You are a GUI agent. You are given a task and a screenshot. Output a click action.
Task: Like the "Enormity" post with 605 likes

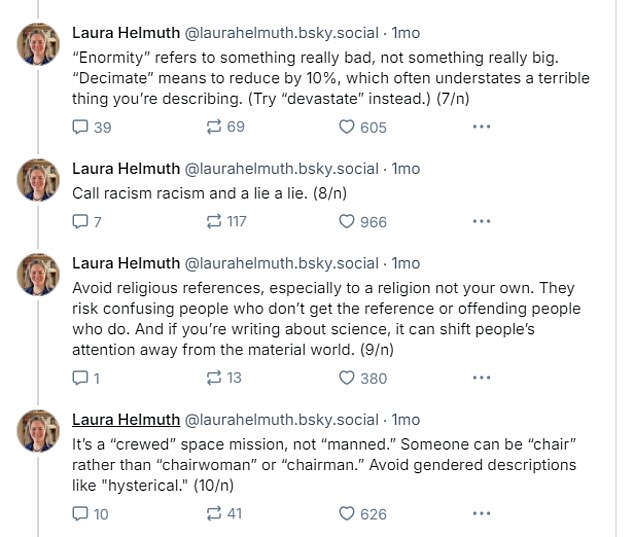click(x=348, y=127)
